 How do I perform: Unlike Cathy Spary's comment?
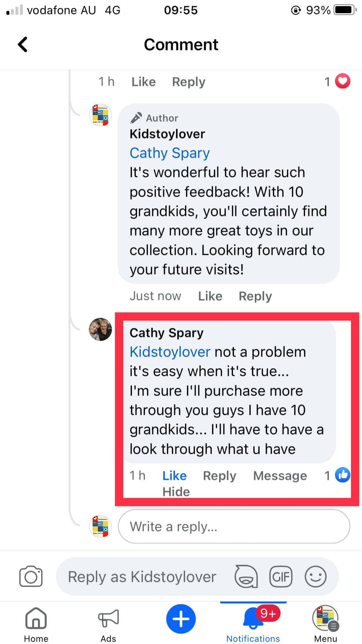174,476
